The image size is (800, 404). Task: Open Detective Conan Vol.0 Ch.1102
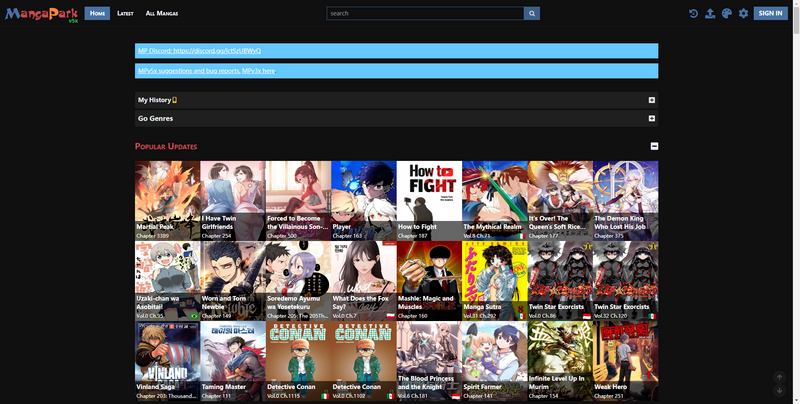363,361
